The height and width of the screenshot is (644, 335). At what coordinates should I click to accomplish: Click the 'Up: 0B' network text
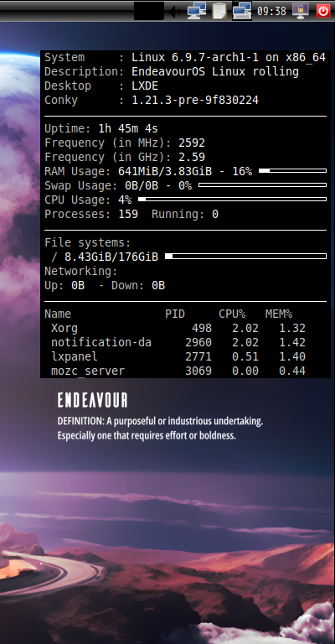(64, 285)
